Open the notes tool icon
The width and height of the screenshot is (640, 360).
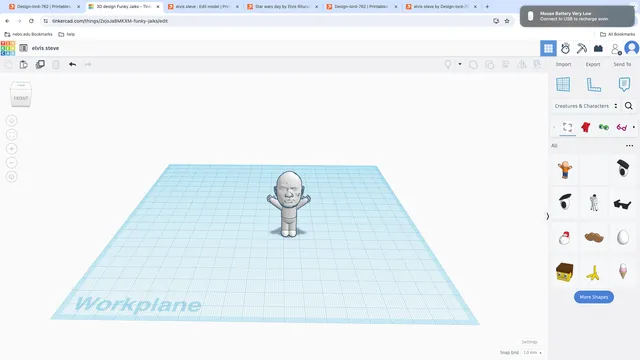pyautogui.click(x=624, y=84)
